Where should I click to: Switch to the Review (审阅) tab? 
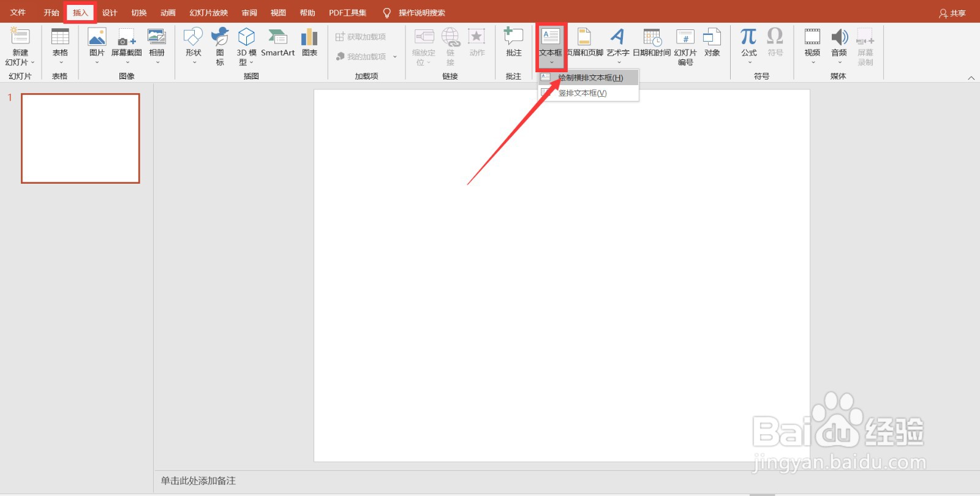[249, 13]
